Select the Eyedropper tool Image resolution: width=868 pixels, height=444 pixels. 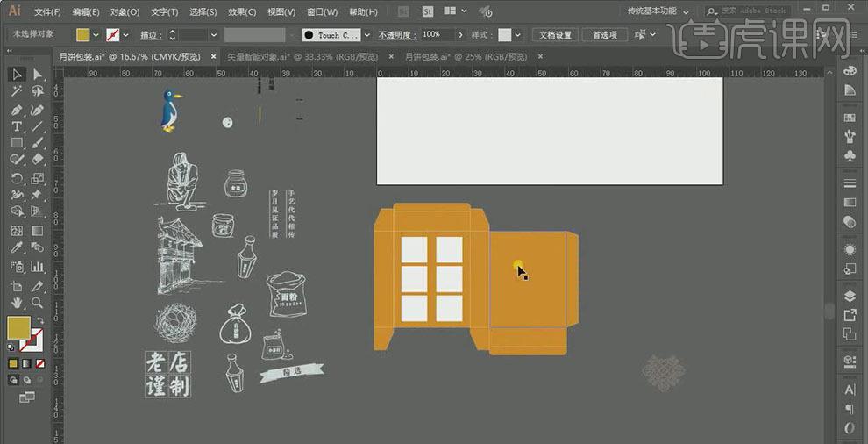[x=17, y=248]
